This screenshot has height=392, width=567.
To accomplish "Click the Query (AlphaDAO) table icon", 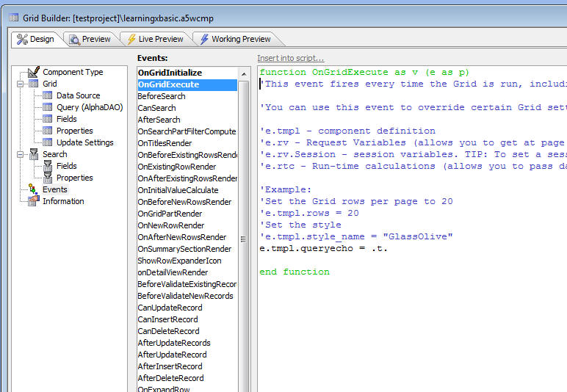I will click(x=47, y=107).
